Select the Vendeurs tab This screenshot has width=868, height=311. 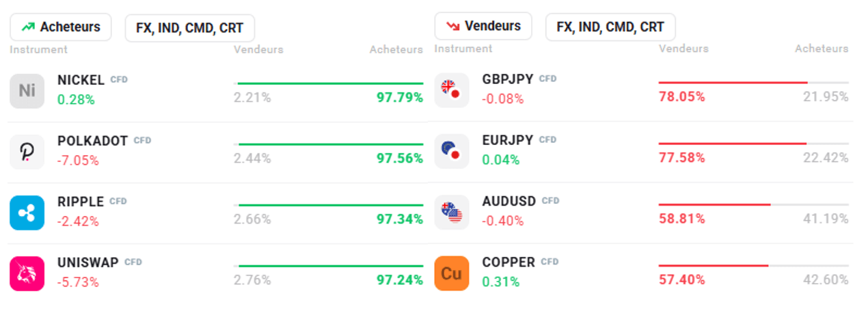[483, 27]
